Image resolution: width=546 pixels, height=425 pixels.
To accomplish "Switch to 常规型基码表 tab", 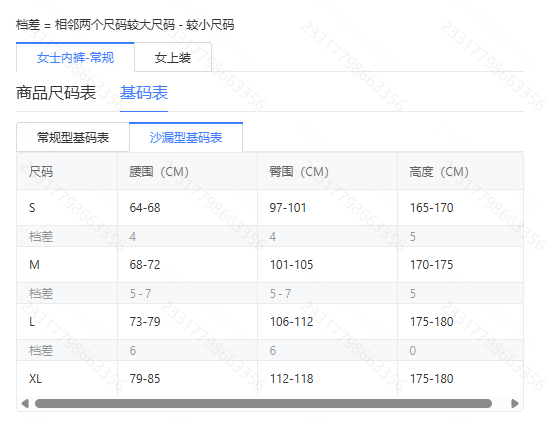I will click(x=73, y=137).
